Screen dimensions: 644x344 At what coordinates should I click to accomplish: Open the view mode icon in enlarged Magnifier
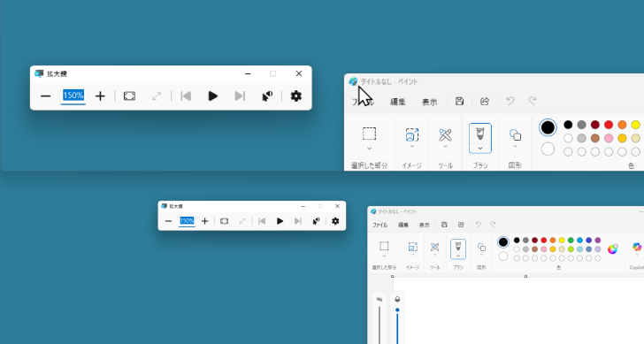[x=129, y=96]
